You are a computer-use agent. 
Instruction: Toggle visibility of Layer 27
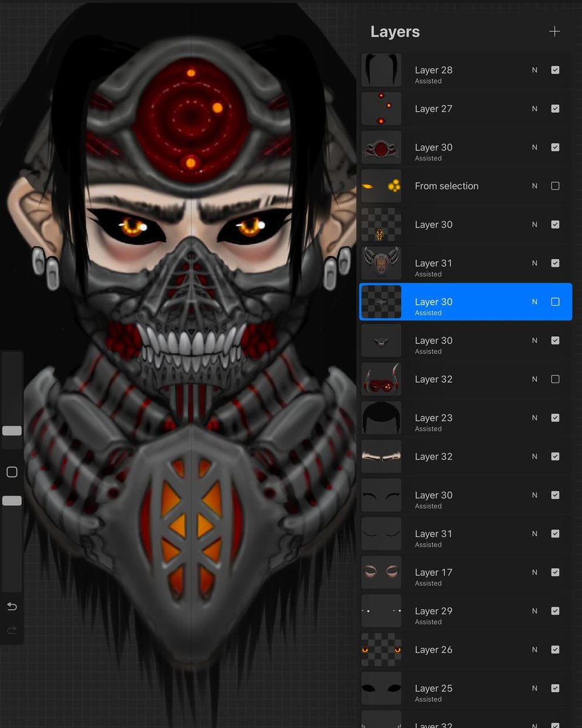555,109
